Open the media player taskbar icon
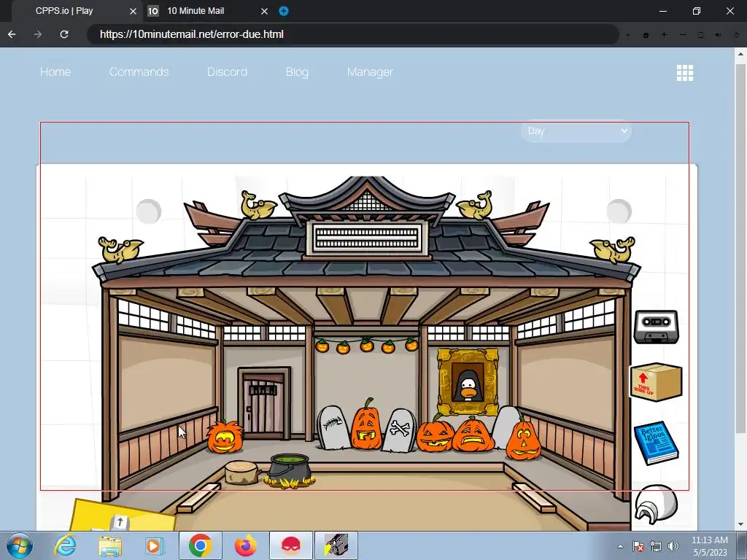 pos(153,545)
